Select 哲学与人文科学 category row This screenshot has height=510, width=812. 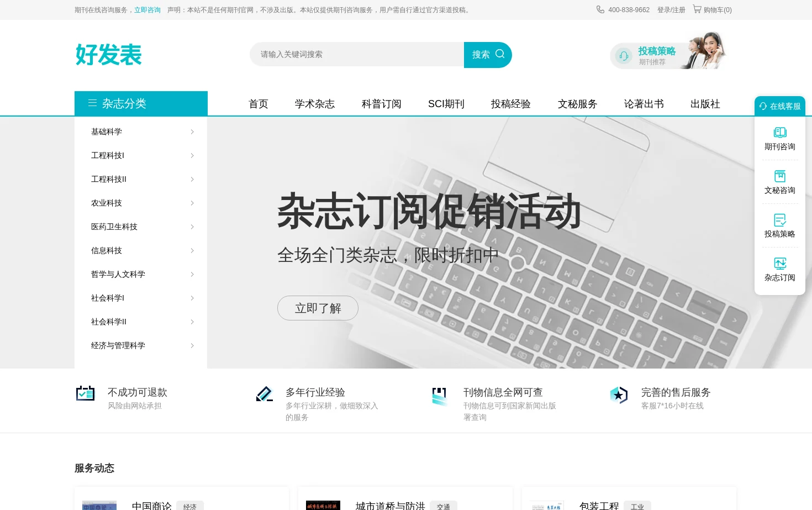coord(141,274)
